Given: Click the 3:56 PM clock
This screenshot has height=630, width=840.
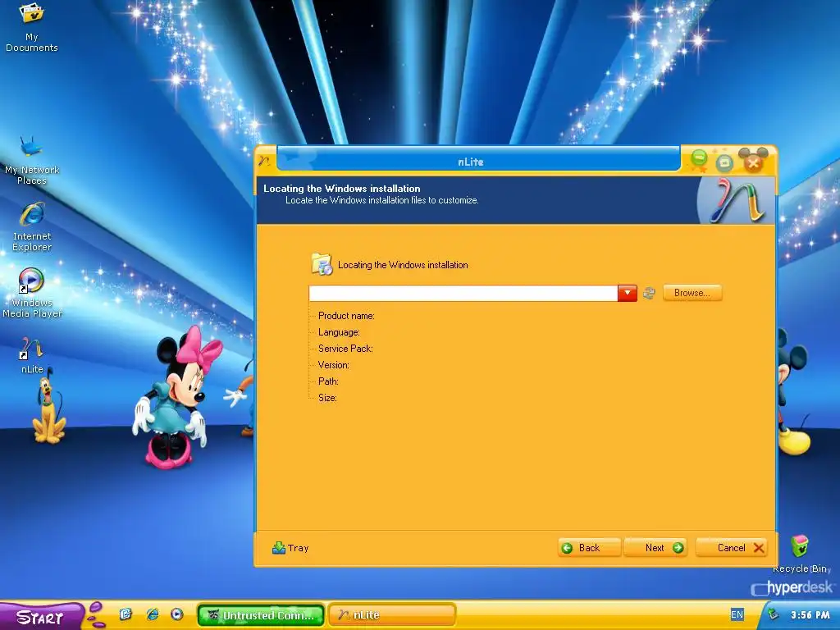Looking at the screenshot, I should pyautogui.click(x=810, y=615).
